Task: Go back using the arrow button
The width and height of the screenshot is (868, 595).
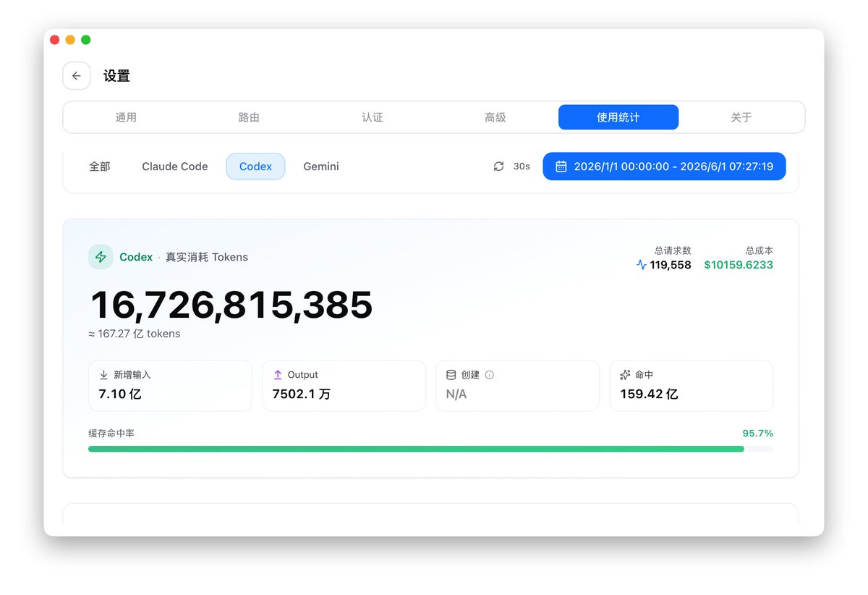Action: coord(76,76)
